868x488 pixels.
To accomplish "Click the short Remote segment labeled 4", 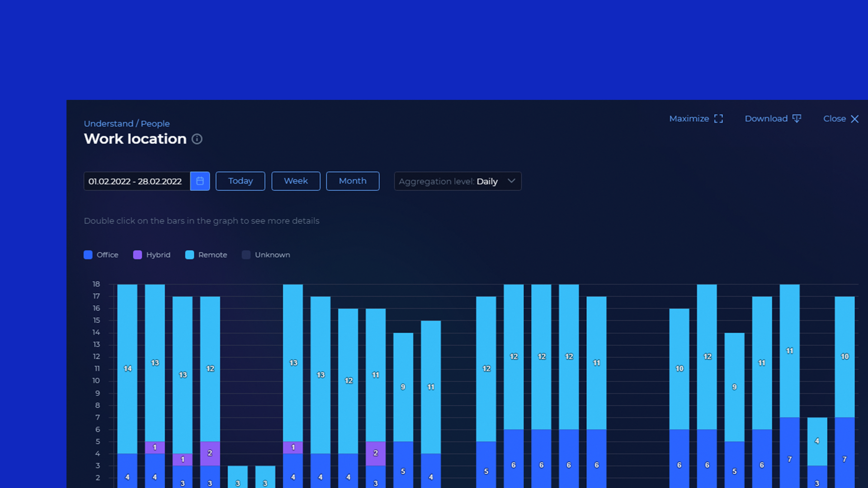I will click(817, 441).
